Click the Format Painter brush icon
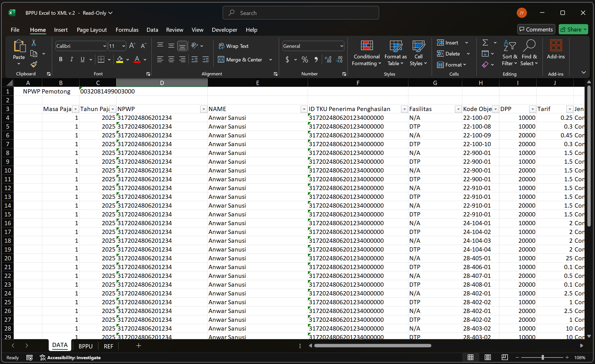This screenshot has width=595, height=364. (x=34, y=65)
